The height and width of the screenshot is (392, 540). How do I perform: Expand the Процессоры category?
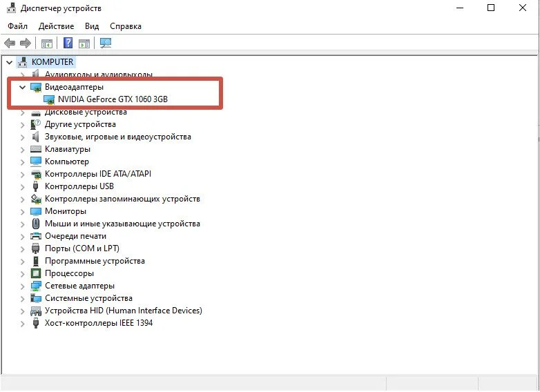pyautogui.click(x=22, y=274)
